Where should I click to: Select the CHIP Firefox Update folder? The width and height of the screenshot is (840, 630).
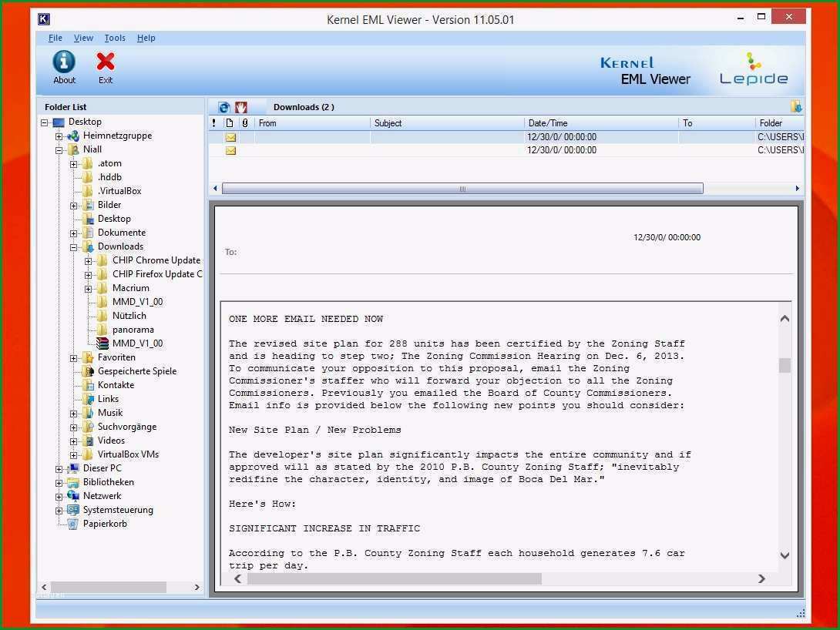(157, 275)
